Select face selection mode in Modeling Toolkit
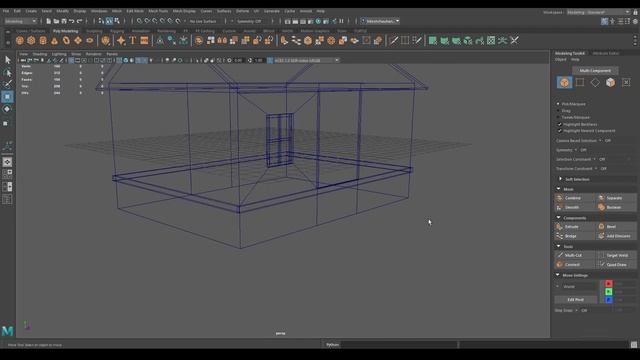Screen dimensions: 640x360 [611, 82]
